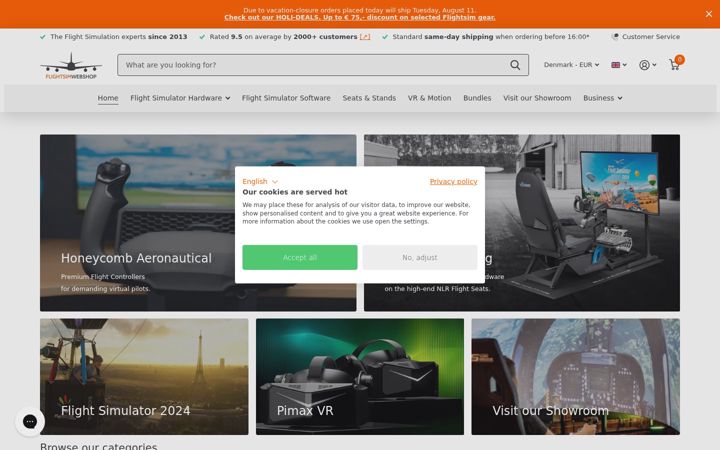Open the Flight Simulator 2024 tile

click(x=144, y=377)
